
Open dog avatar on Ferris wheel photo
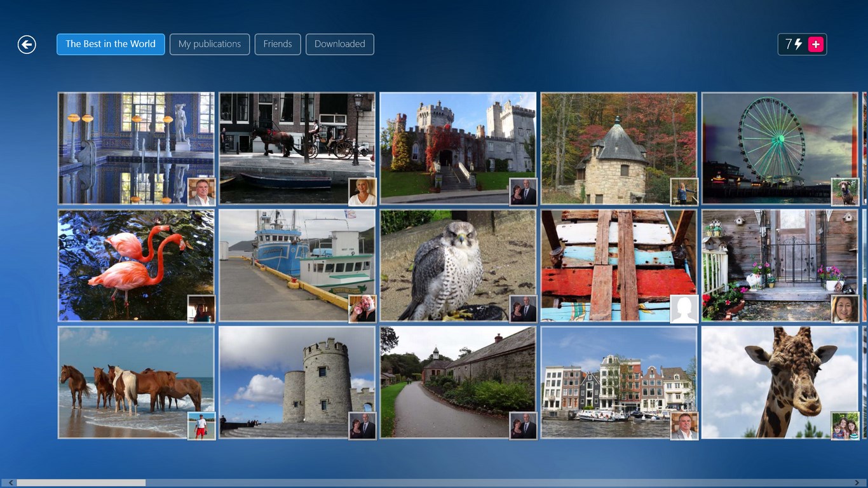click(845, 192)
